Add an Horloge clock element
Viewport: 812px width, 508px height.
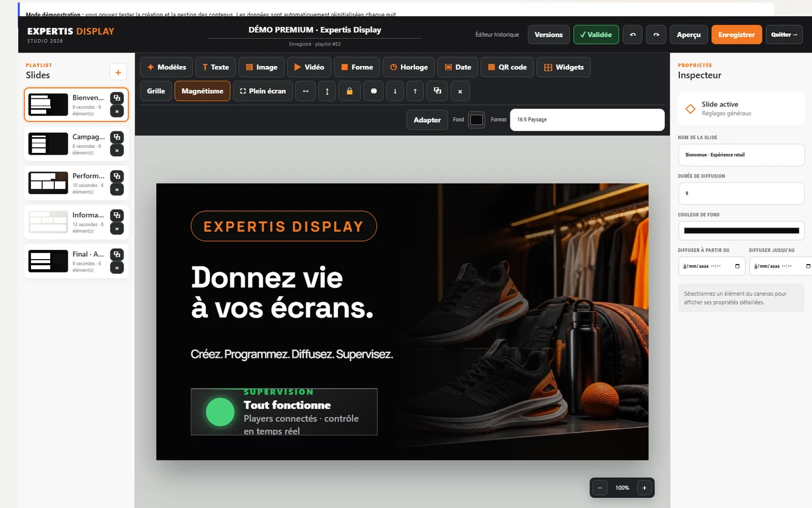click(409, 67)
